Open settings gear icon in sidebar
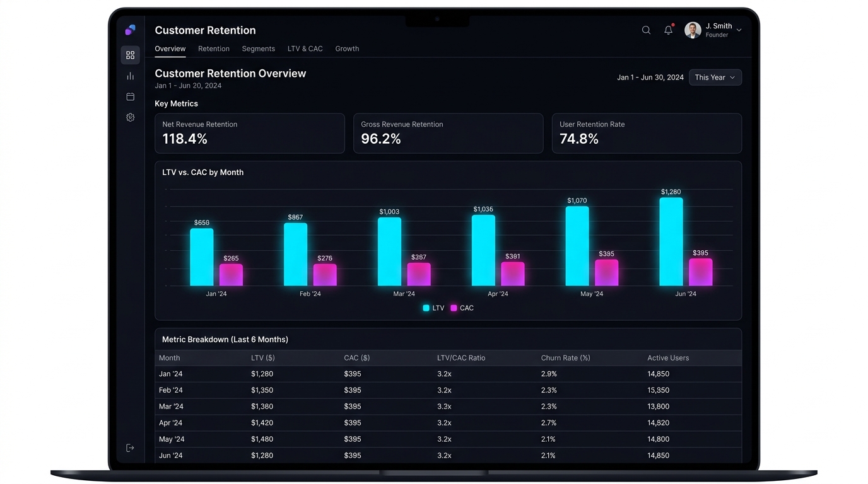The image size is (868, 484). pyautogui.click(x=131, y=118)
